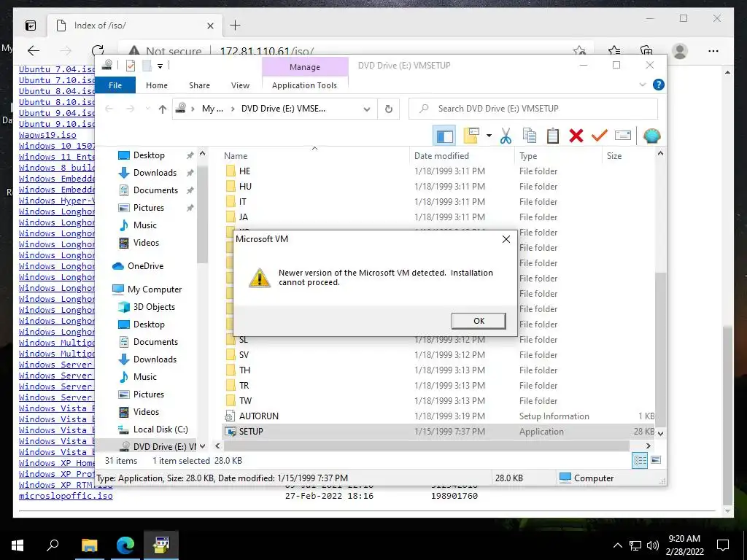Switch to Details view layout icon
Viewport: 747px width, 560px height.
tap(639, 460)
